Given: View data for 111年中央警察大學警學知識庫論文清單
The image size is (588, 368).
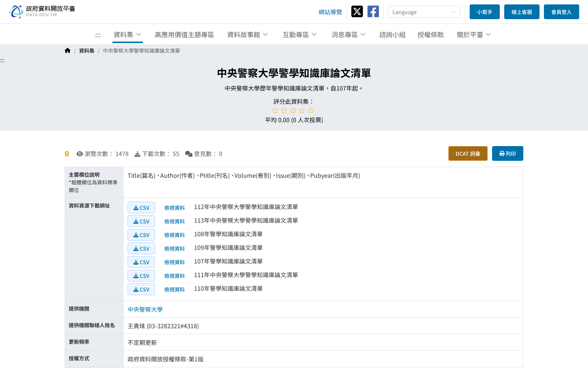Looking at the screenshot, I should pos(175,276).
